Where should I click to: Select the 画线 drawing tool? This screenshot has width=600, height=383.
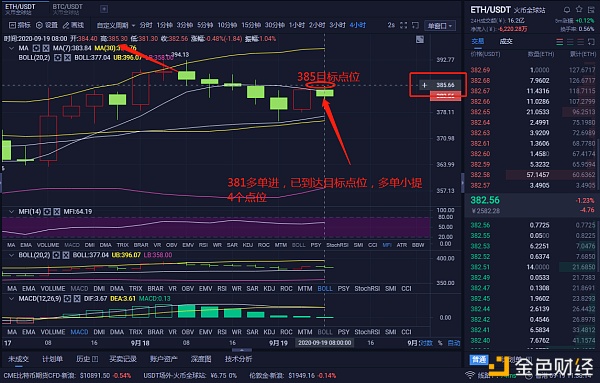pyautogui.click(x=73, y=25)
